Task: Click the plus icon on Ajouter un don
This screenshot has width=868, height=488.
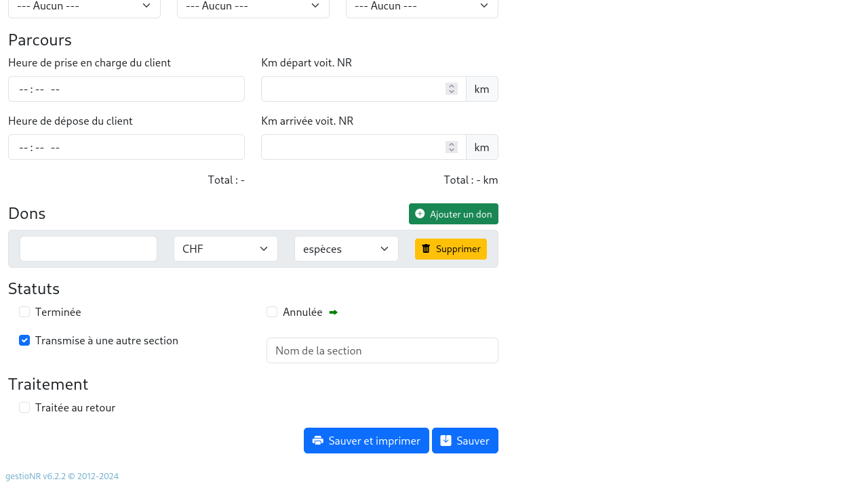Action: (420, 214)
